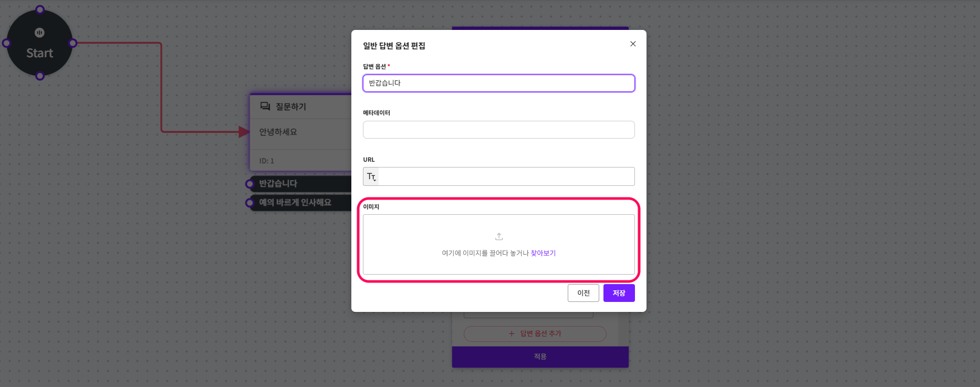
Task: Open the Tт text-type selector in URL field
Action: pos(371,177)
